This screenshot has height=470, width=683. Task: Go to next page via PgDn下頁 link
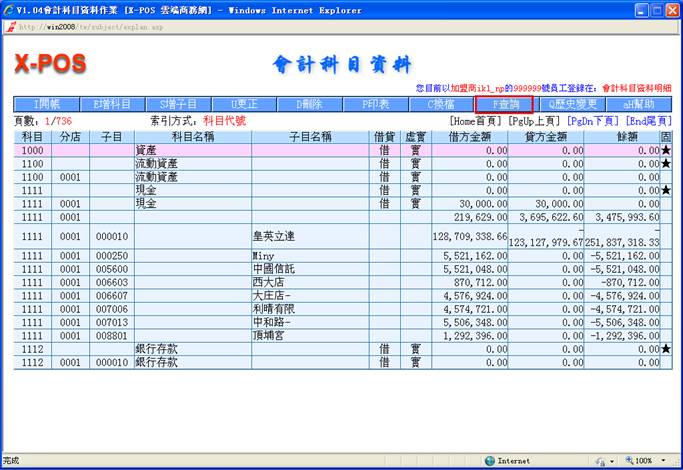pyautogui.click(x=595, y=120)
